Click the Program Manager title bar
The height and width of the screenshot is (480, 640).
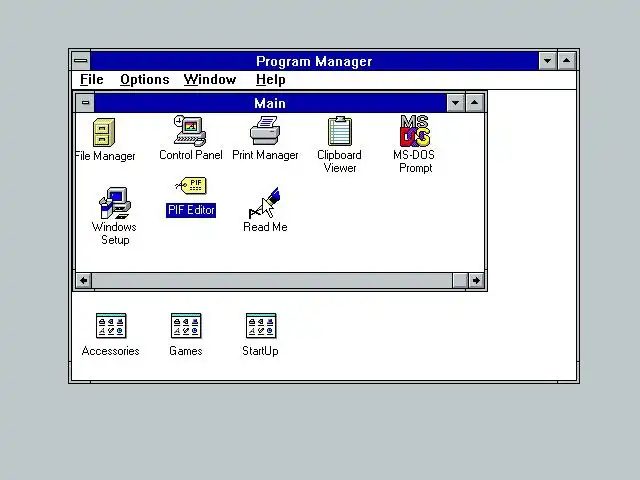point(314,61)
